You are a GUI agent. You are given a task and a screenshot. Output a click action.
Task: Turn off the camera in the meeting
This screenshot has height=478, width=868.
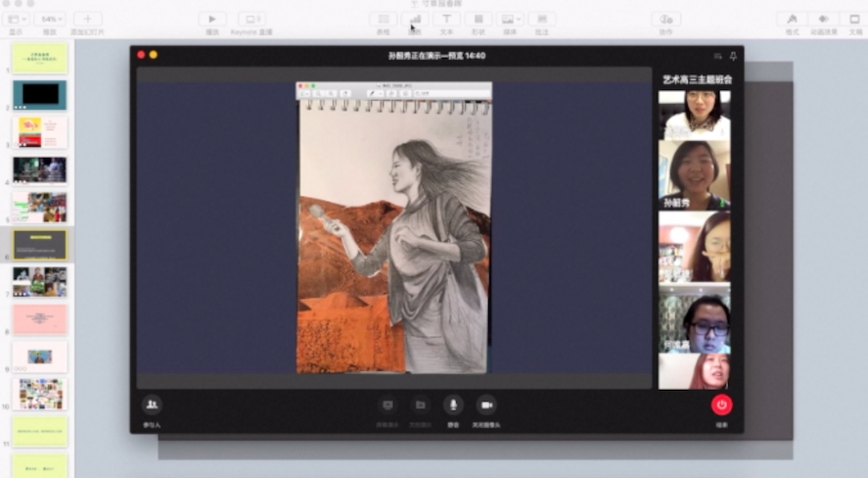(486, 405)
